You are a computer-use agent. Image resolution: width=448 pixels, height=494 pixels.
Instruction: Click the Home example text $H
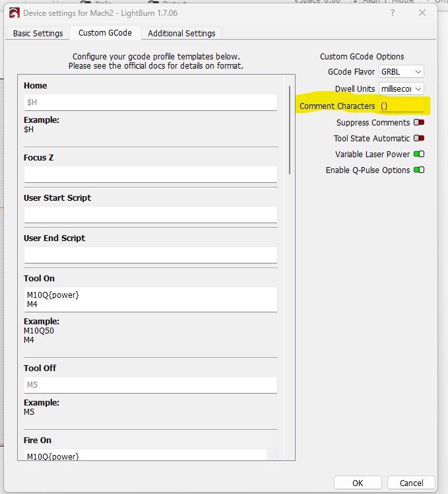pyautogui.click(x=28, y=129)
